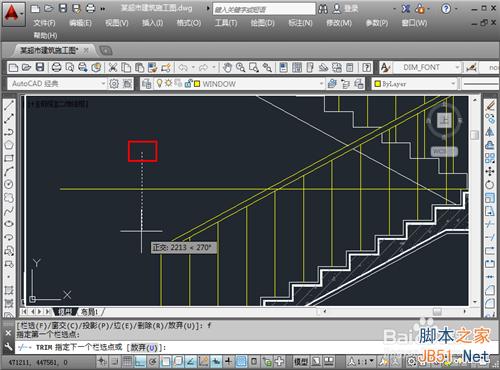Select the Trim modify tool
Viewport: 500px width, 370px height.
(x=490, y=224)
